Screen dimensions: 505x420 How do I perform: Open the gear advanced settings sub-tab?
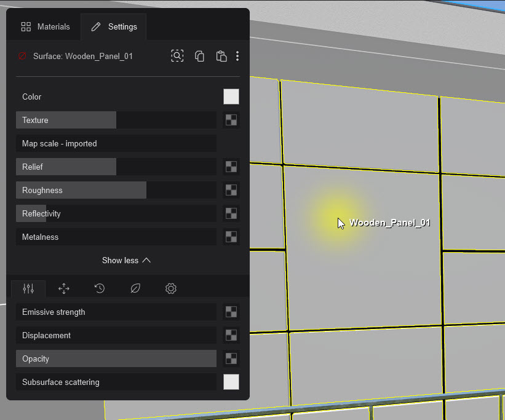point(171,288)
